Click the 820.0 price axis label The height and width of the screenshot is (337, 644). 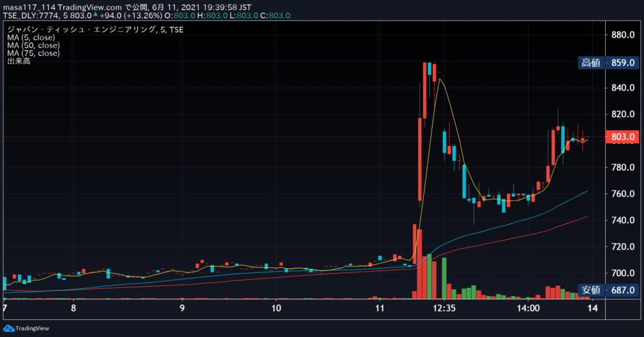[x=623, y=114]
